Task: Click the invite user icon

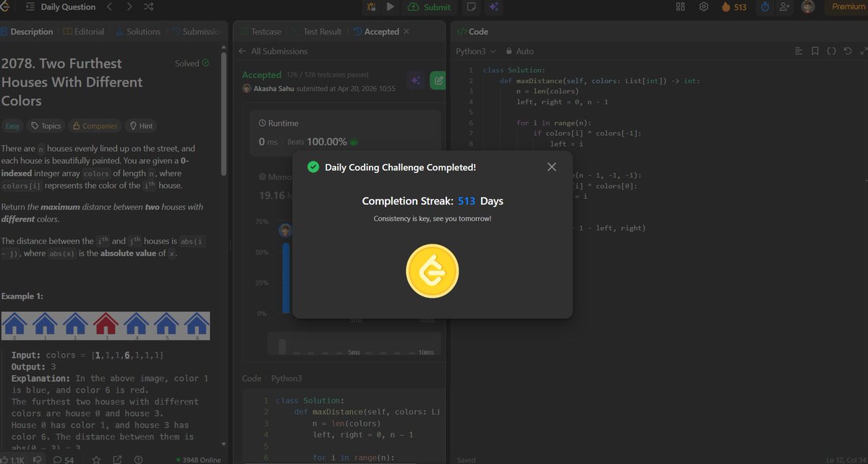Action: click(x=785, y=7)
